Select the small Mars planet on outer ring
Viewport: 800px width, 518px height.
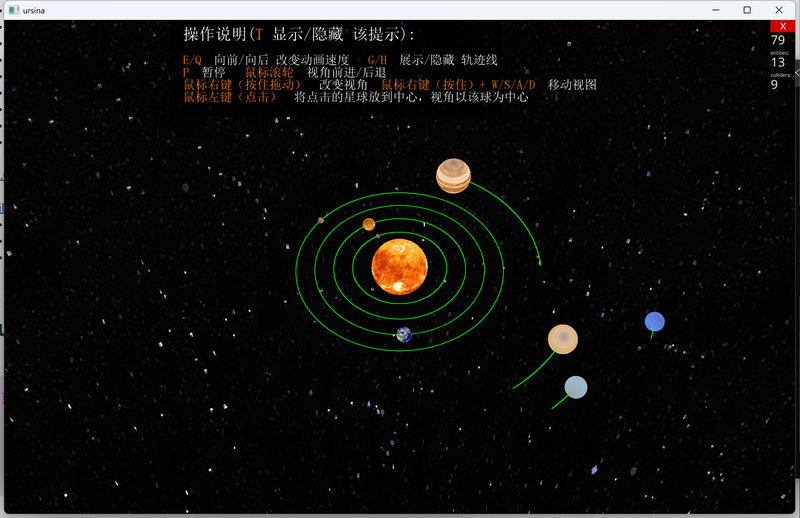[x=321, y=220]
